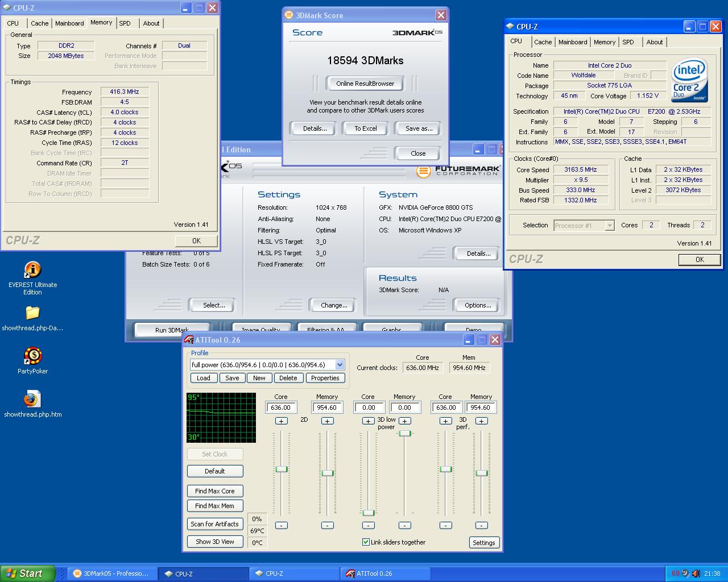Open Cache tab in right CPU-Z window
Image resolution: width=728 pixels, height=582 pixels.
click(543, 42)
